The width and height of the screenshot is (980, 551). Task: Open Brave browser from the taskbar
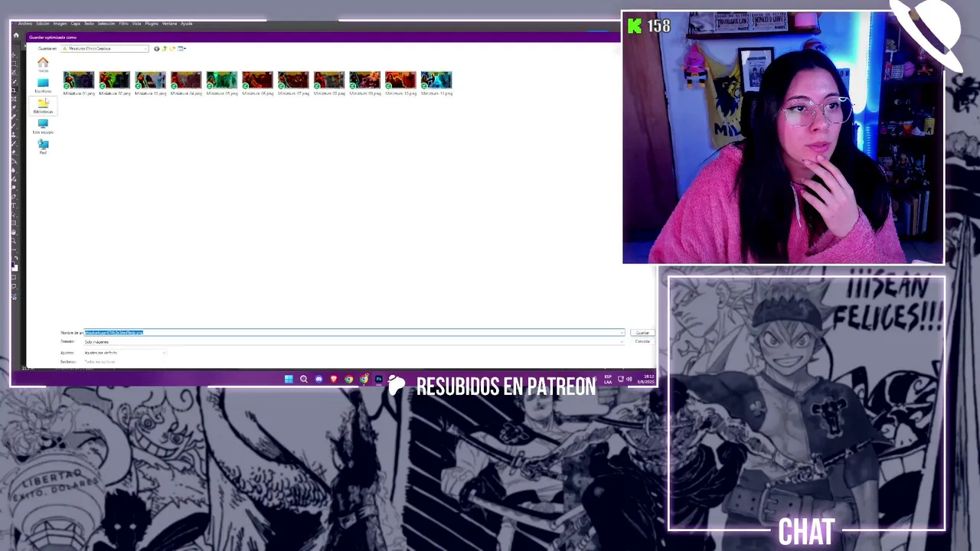click(x=334, y=379)
